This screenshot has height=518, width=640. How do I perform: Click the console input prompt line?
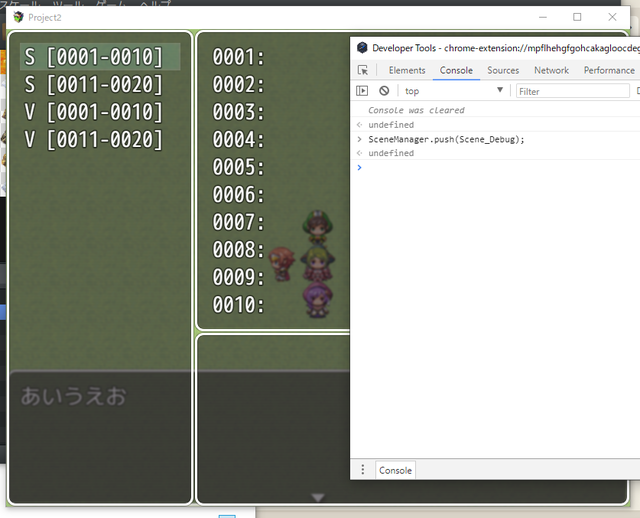pos(495,167)
